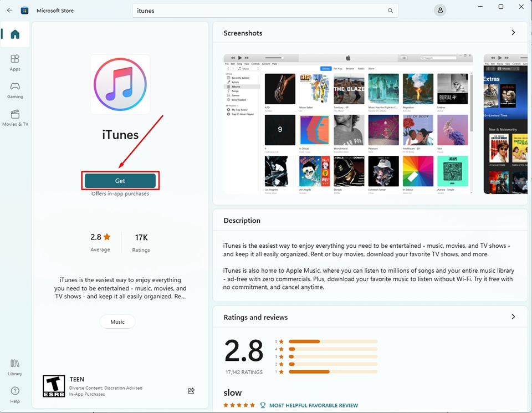This screenshot has height=413, width=532.
Task: Open Apps section in sidebar
Action: click(x=15, y=63)
